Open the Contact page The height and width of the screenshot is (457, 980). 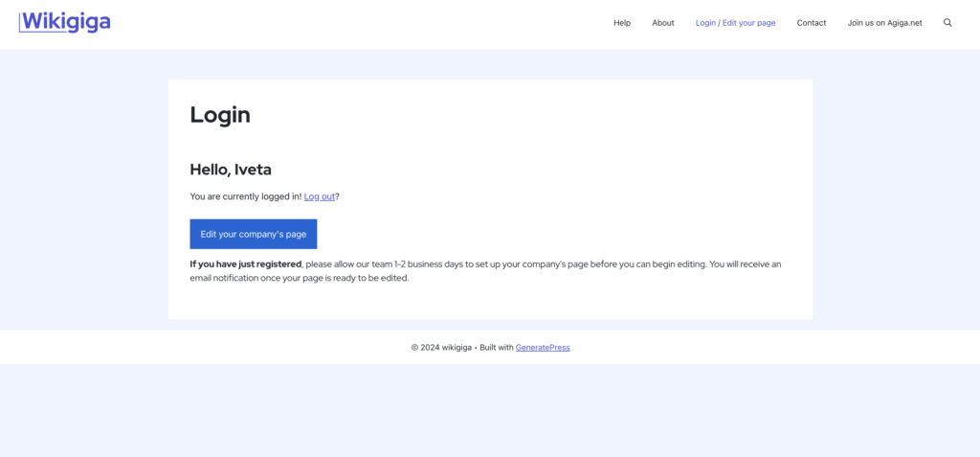(x=812, y=23)
